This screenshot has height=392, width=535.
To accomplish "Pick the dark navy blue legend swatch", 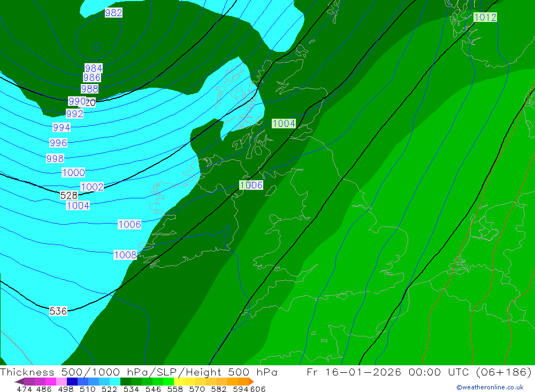I will pos(72,381).
